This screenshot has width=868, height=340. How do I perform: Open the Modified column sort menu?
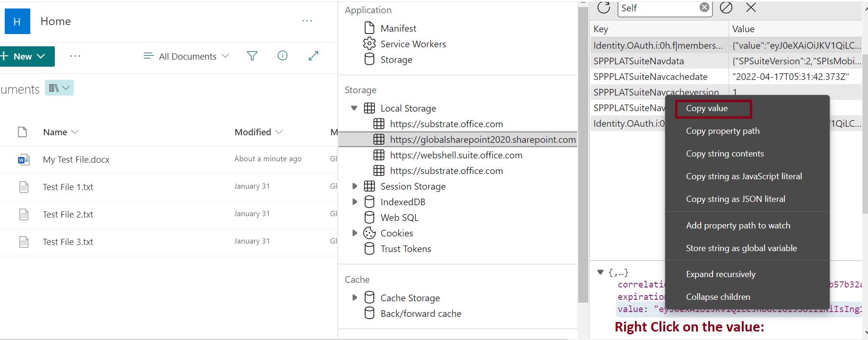click(259, 132)
